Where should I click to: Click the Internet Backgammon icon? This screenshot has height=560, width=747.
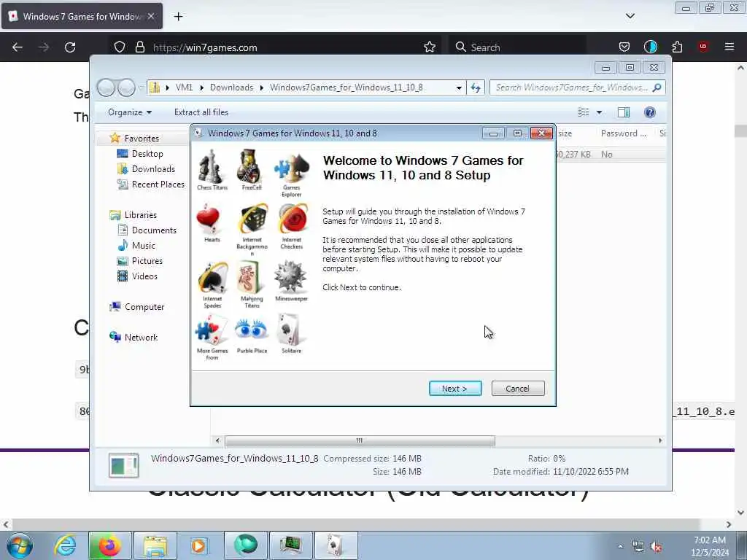(252, 219)
